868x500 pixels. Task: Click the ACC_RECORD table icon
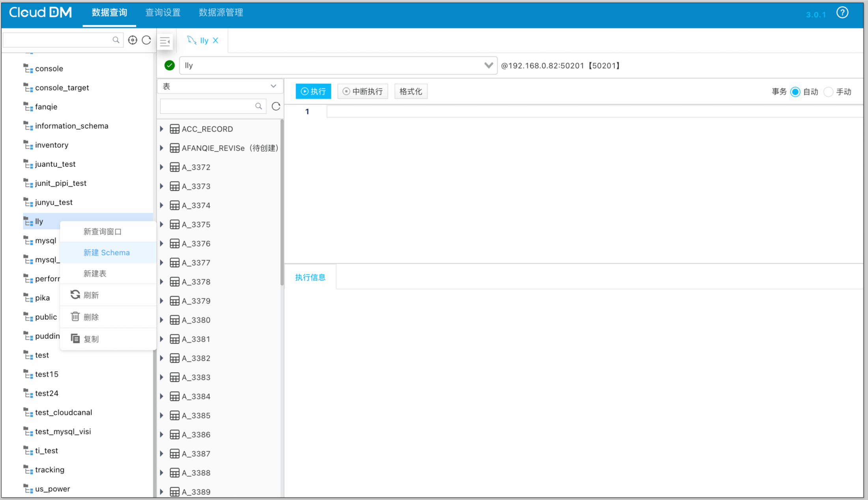[174, 129]
